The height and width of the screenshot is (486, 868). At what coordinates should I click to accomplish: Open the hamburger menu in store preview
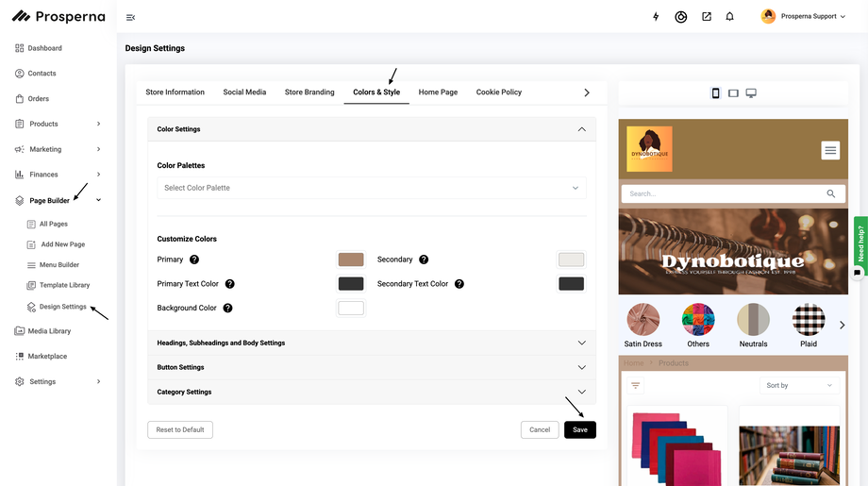coord(830,150)
